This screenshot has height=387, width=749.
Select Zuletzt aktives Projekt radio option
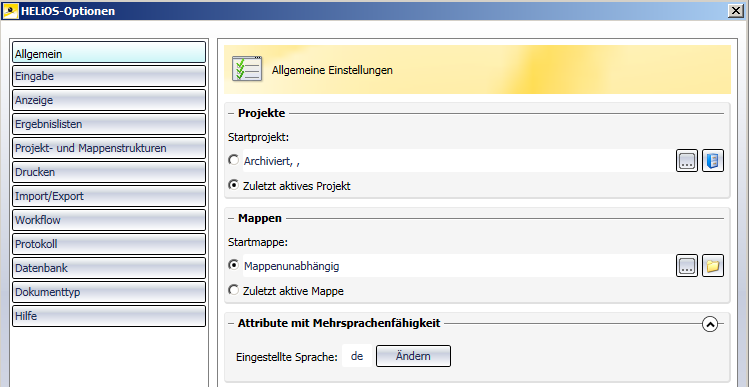click(234, 185)
